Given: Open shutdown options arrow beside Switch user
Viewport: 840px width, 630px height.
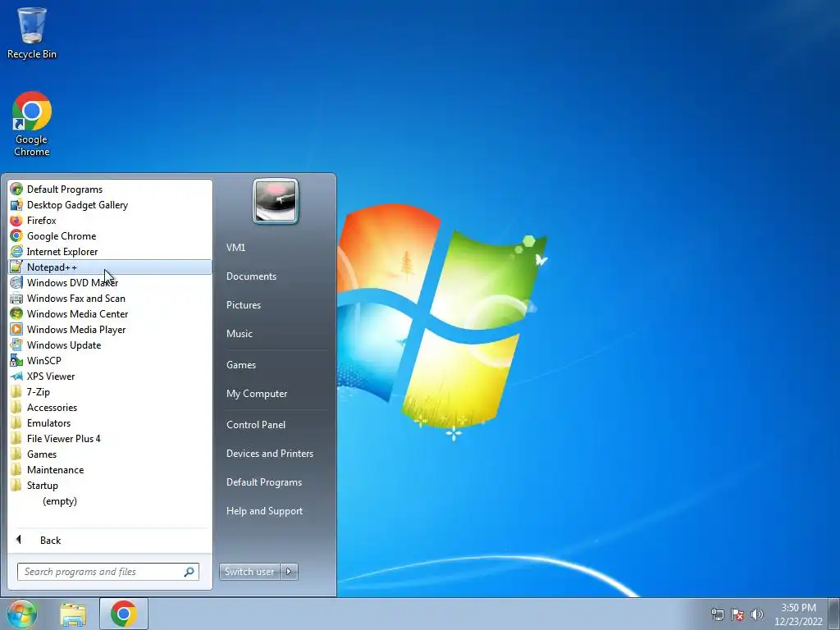Looking at the screenshot, I should tap(289, 572).
